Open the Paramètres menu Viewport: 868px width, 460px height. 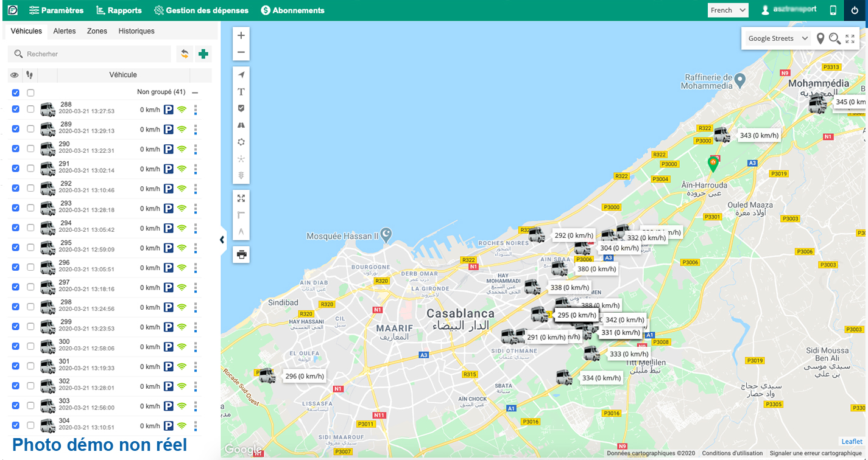(56, 10)
